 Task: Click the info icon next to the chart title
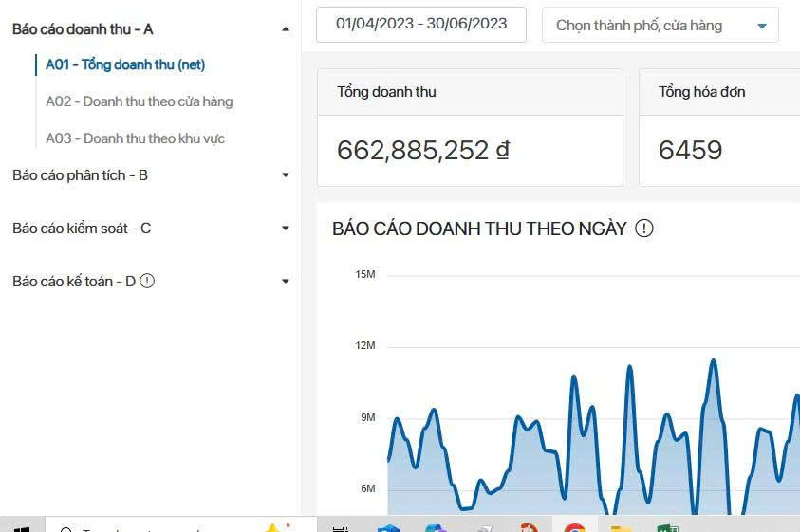coord(644,229)
